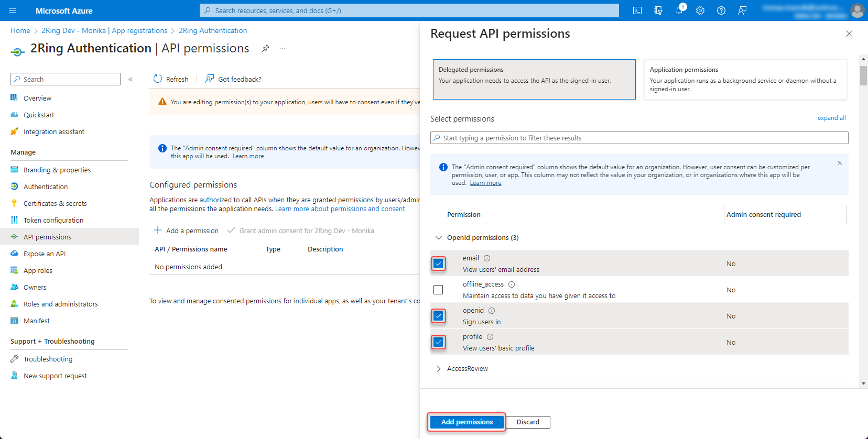868x439 pixels.
Task: Click the Add permissions button
Action: click(x=466, y=422)
